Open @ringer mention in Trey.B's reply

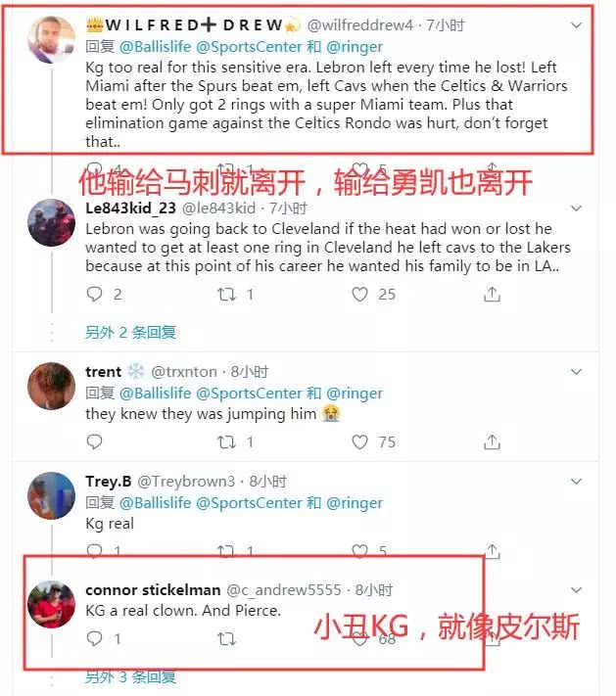click(x=355, y=503)
